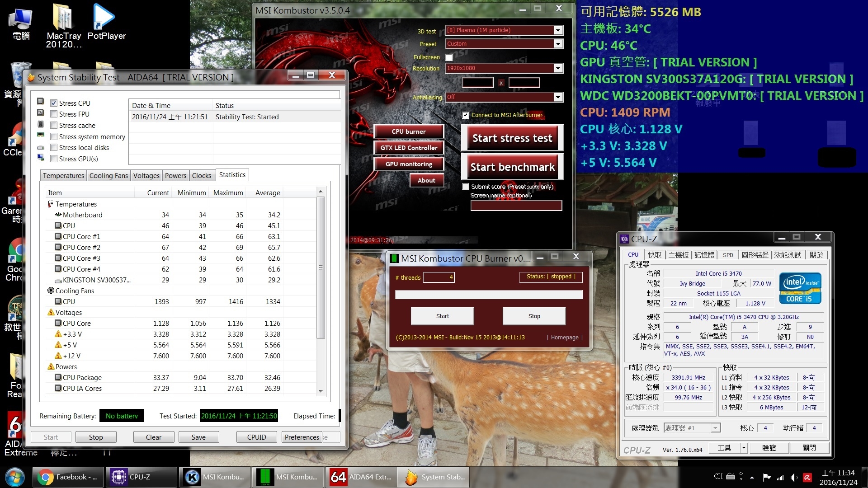Toggle Fullscreen checkbox in Kombustor
This screenshot has width=868, height=488.
coord(449,57)
